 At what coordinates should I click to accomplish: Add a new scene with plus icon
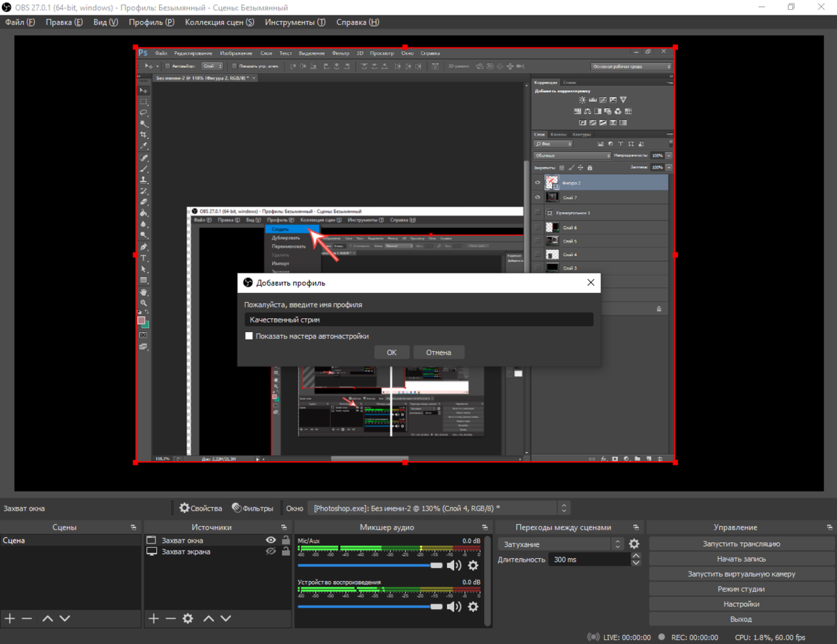[x=10, y=618]
